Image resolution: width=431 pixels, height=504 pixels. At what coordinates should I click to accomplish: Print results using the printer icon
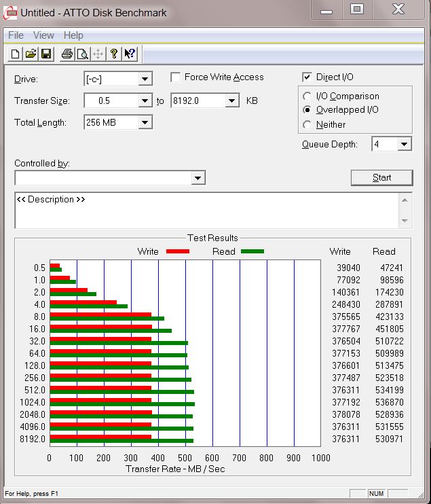(x=67, y=54)
